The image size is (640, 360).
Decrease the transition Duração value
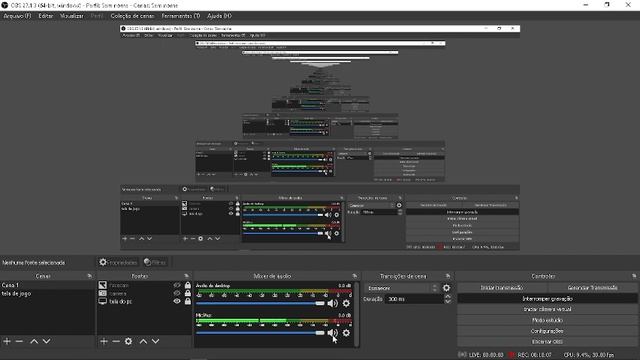pos(448,302)
